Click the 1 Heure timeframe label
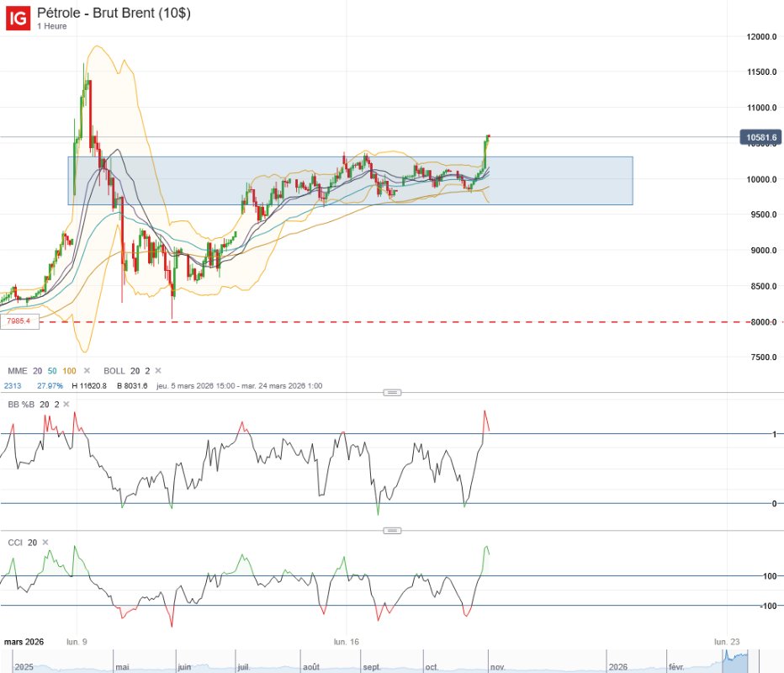Image resolution: width=784 pixels, height=673 pixels. pyautogui.click(x=51, y=26)
